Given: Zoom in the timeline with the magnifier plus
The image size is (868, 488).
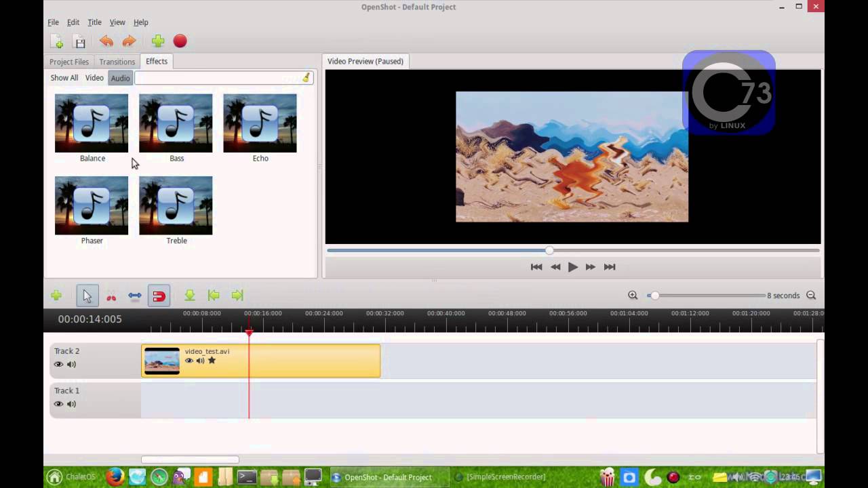Looking at the screenshot, I should [633, 296].
